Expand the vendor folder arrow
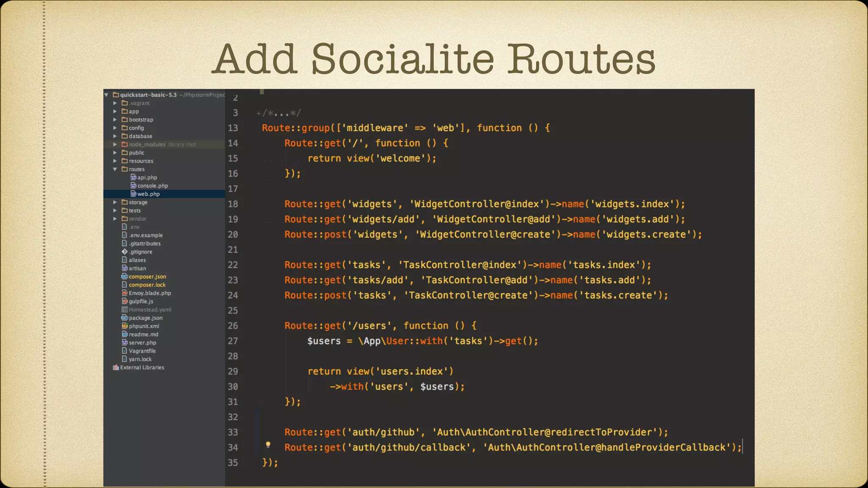868x488 pixels. tap(115, 219)
